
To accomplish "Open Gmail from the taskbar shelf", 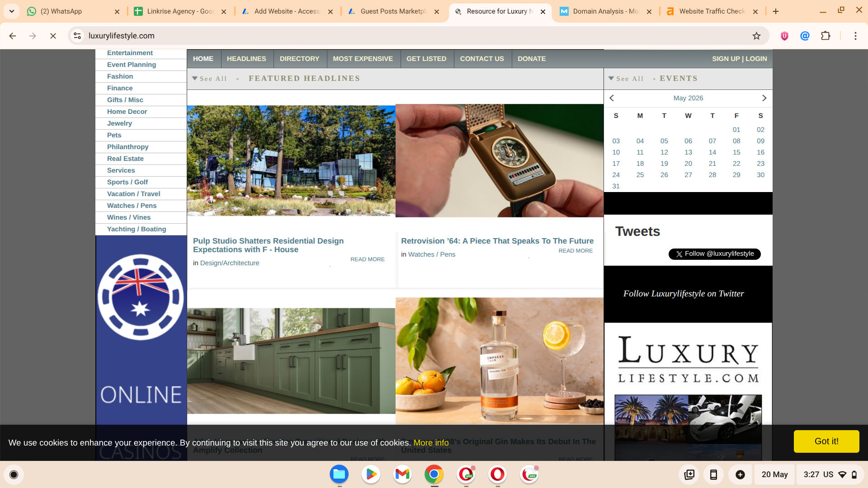I will tap(402, 474).
